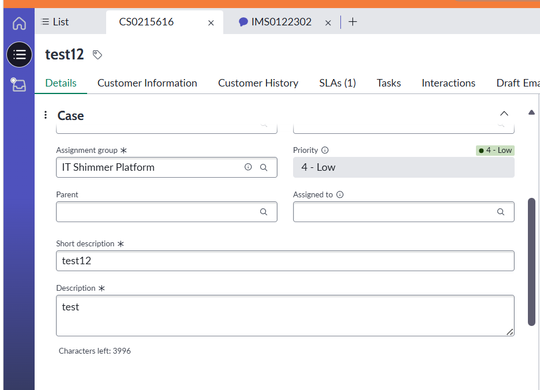
Task: Click Assigned to lookup magnifier
Action: 500,212
